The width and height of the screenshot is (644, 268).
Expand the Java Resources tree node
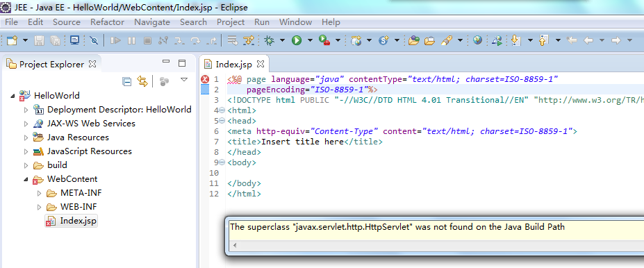point(26,137)
